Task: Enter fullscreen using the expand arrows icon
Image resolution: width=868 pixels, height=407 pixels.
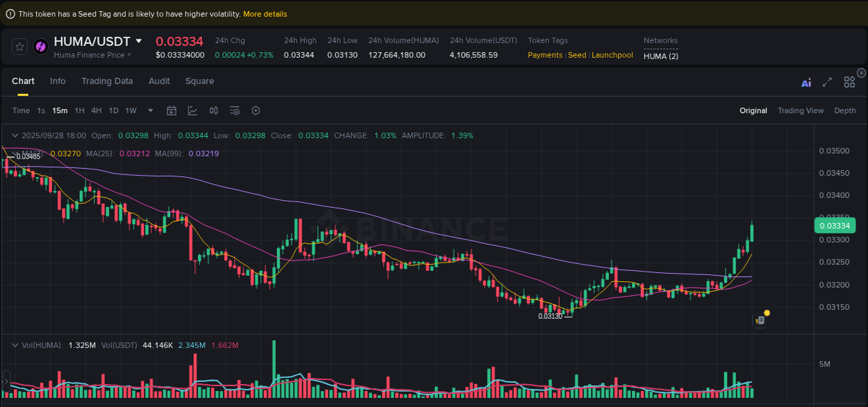Action: click(x=827, y=81)
